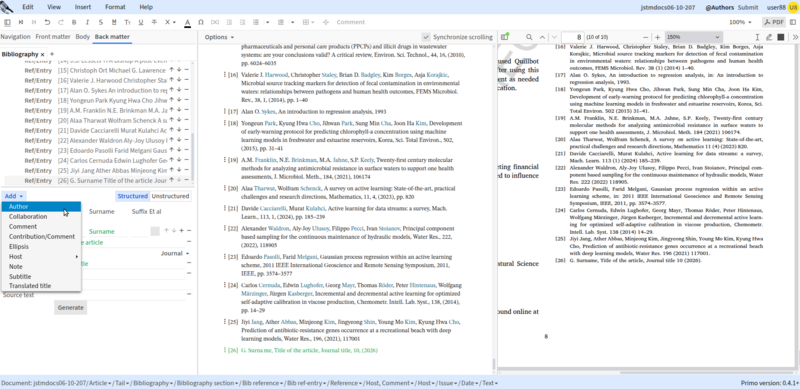Close the Bibliography tab
The width and height of the screenshot is (800, 389).
tap(43, 54)
